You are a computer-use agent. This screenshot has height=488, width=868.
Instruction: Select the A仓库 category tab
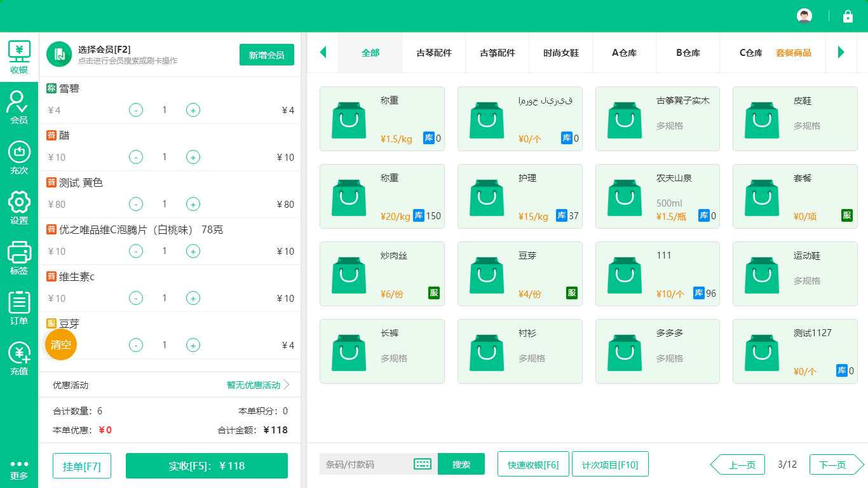[625, 53]
